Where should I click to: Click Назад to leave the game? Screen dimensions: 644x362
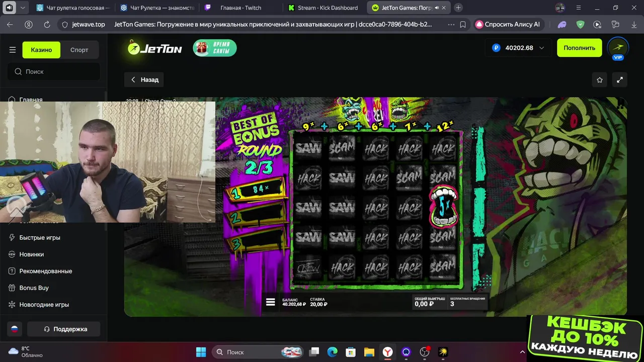point(144,79)
